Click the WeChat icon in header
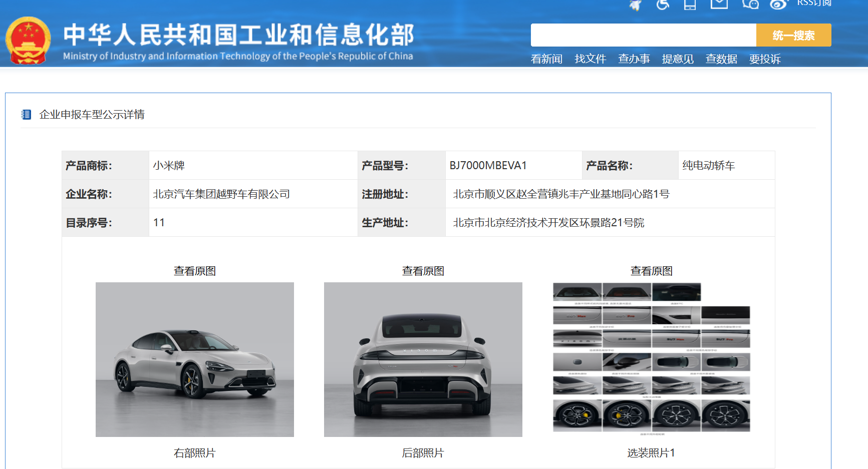Viewport: 868px width, 469px height. (x=750, y=4)
